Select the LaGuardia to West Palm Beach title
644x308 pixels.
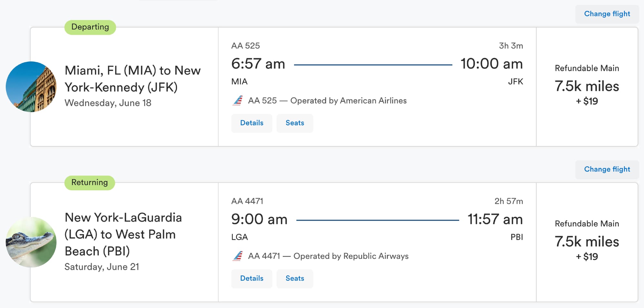(123, 234)
